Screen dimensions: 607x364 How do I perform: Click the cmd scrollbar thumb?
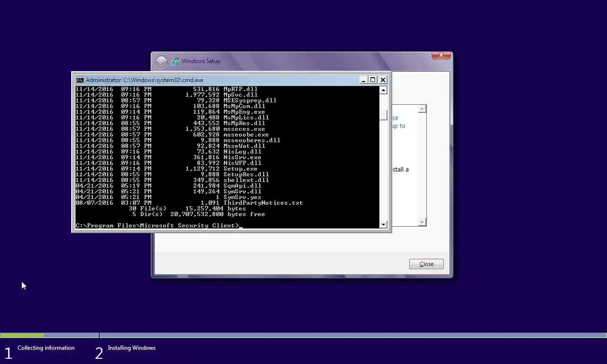point(383,115)
